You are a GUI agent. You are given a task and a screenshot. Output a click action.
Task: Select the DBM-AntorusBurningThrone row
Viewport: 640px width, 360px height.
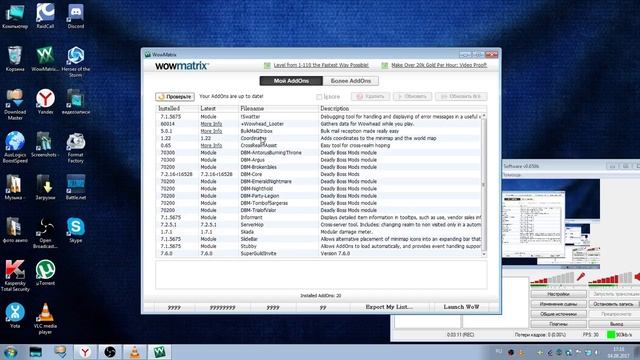319,153
